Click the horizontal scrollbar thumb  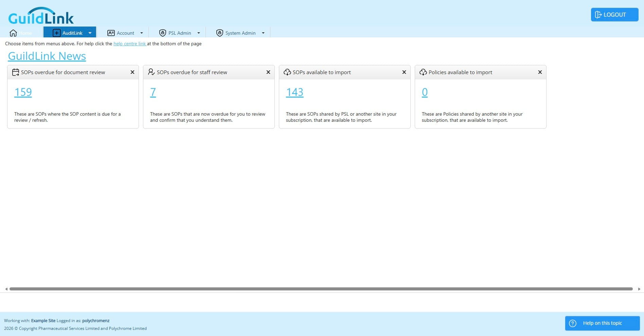pyautogui.click(x=321, y=289)
